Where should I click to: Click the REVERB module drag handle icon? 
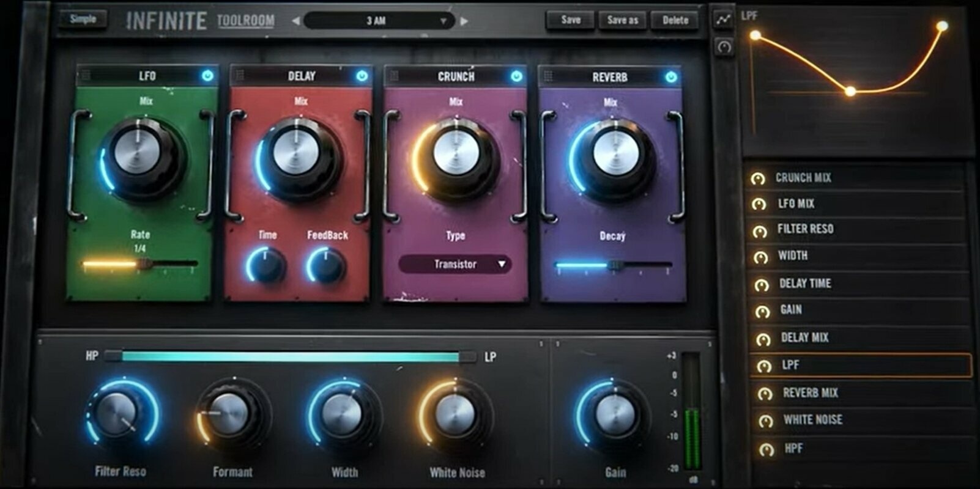tap(548, 76)
